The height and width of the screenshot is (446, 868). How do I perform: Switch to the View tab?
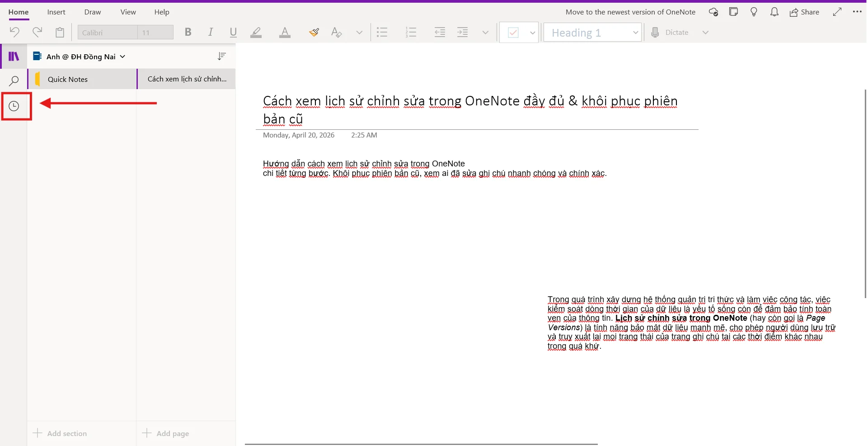[x=128, y=12]
